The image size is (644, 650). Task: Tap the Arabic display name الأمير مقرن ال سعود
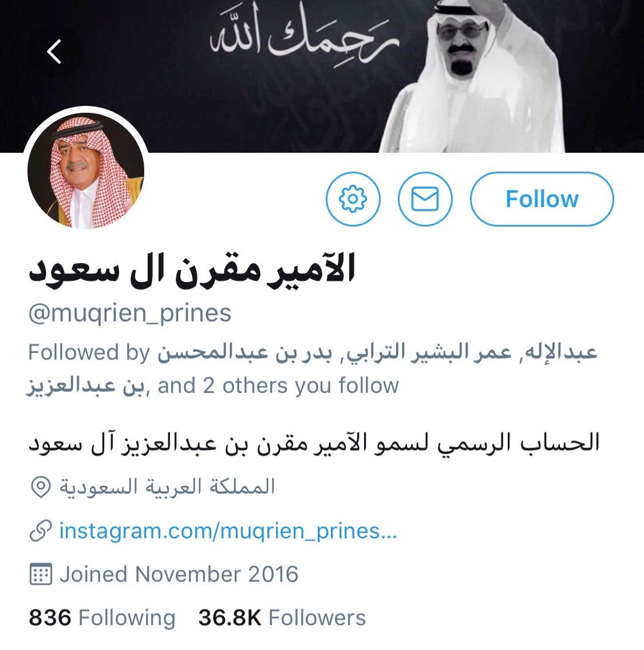pyautogui.click(x=192, y=271)
